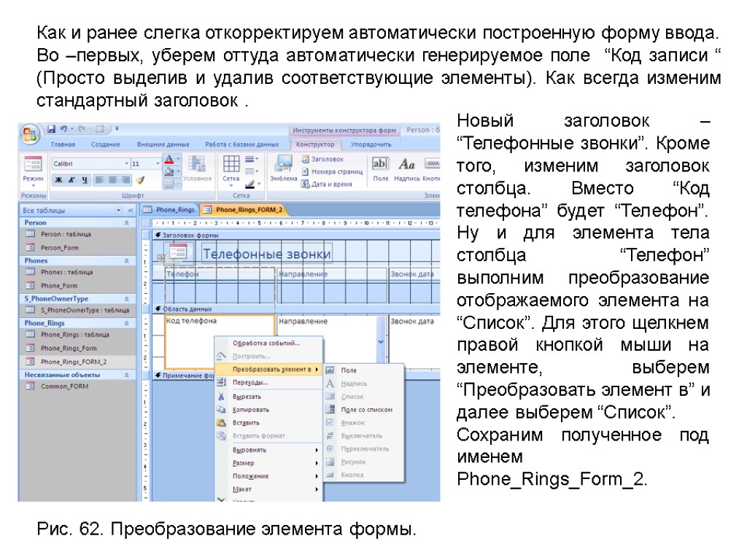747x560 pixels.
Task: Open the Главная ribbon tab
Action: 63,144
